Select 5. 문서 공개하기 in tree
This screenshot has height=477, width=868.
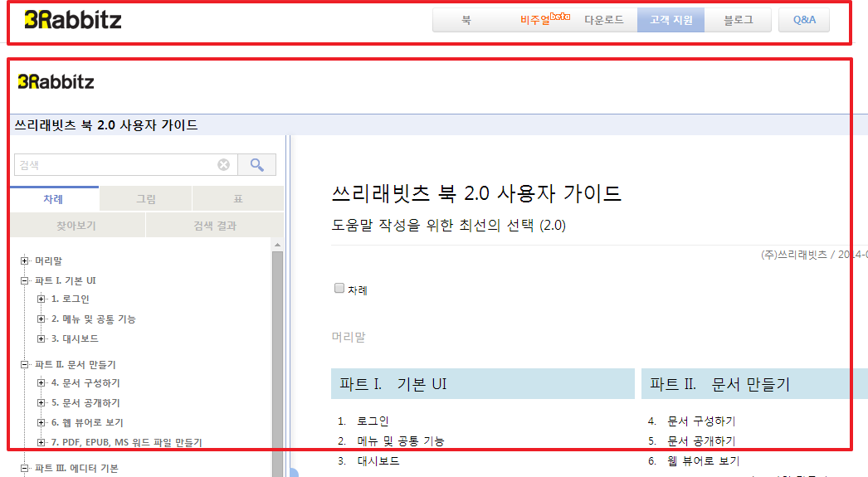tap(85, 403)
